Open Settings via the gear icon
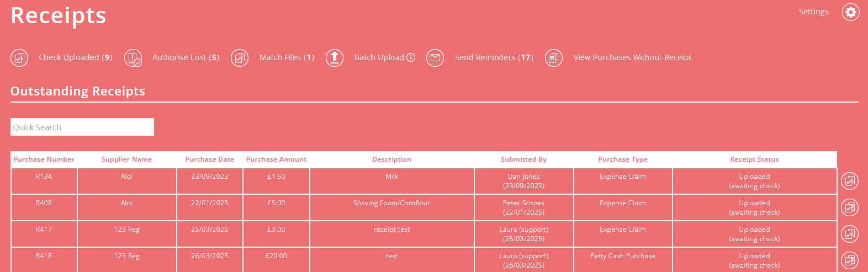Viewport: 868px width, 272px height. point(850,12)
